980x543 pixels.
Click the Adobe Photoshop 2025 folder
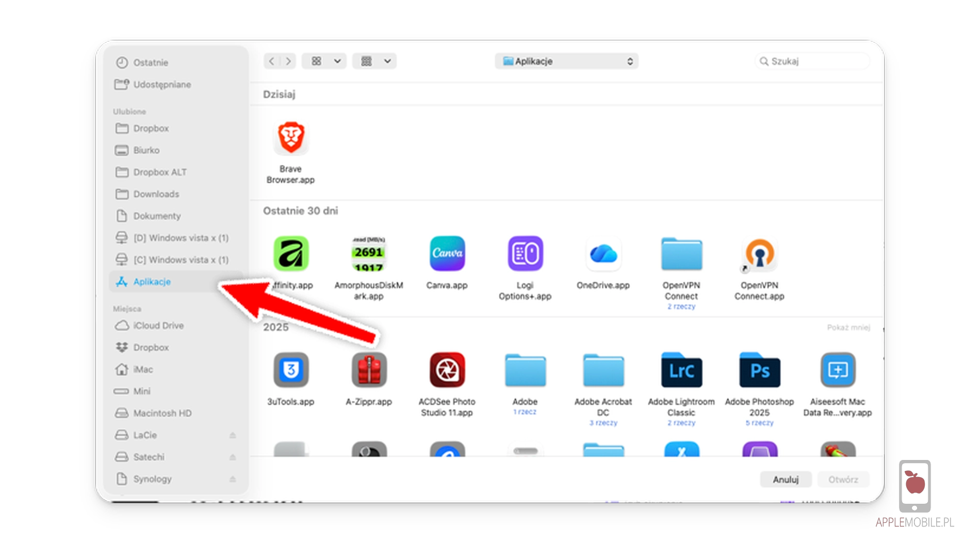(x=759, y=370)
